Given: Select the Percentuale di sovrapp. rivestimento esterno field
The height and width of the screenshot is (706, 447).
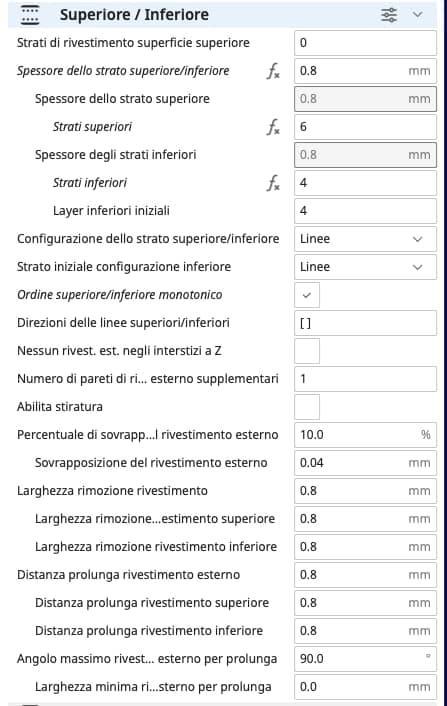Looking at the screenshot, I should tap(365, 434).
